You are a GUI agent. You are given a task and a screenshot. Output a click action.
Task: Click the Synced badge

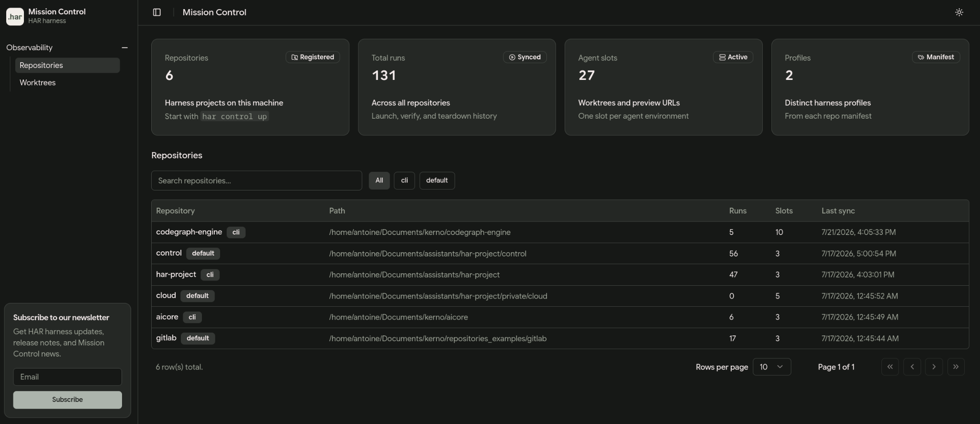(525, 57)
